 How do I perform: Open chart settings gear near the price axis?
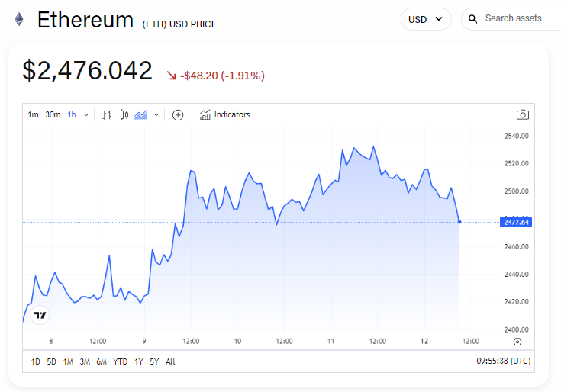coord(517,342)
